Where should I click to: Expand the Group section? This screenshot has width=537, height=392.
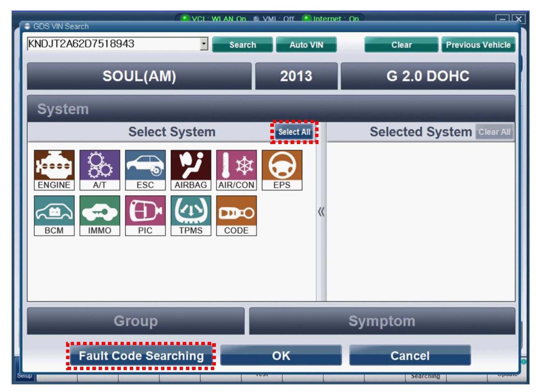[135, 321]
